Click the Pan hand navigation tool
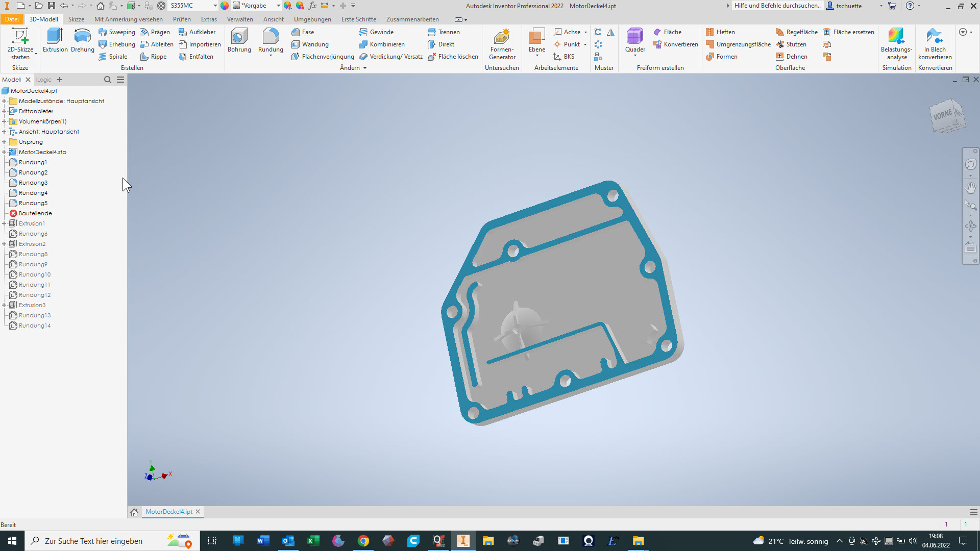Image resolution: width=980 pixels, height=551 pixels. [970, 188]
